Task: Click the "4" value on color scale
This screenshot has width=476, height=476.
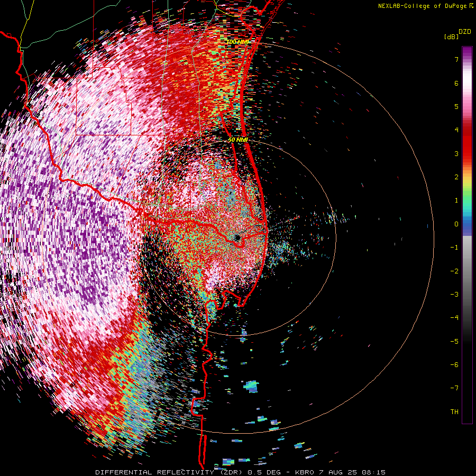Action: 456,130
